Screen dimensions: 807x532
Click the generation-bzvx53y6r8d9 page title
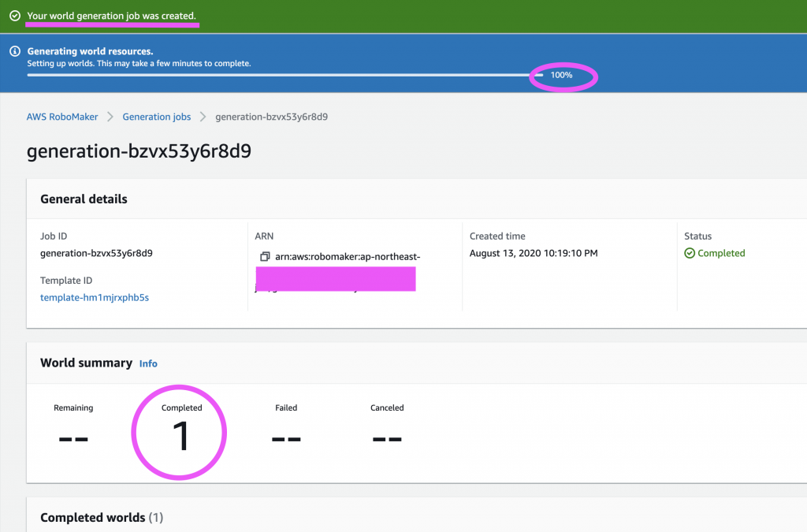coord(139,151)
